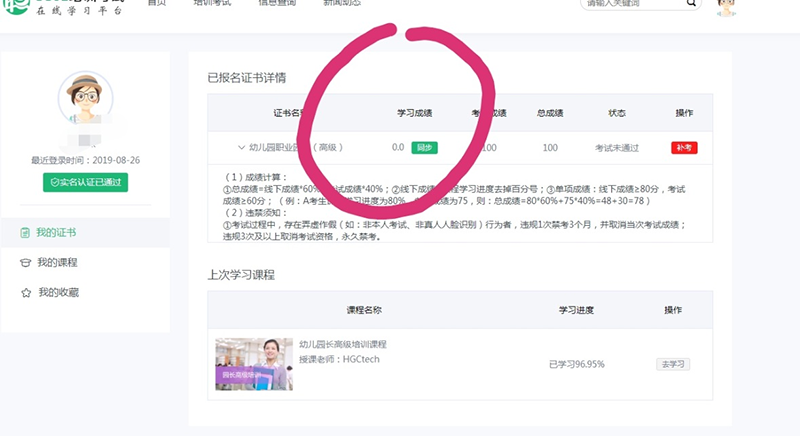Click the 我的课程 graduation cap icon

click(x=25, y=263)
